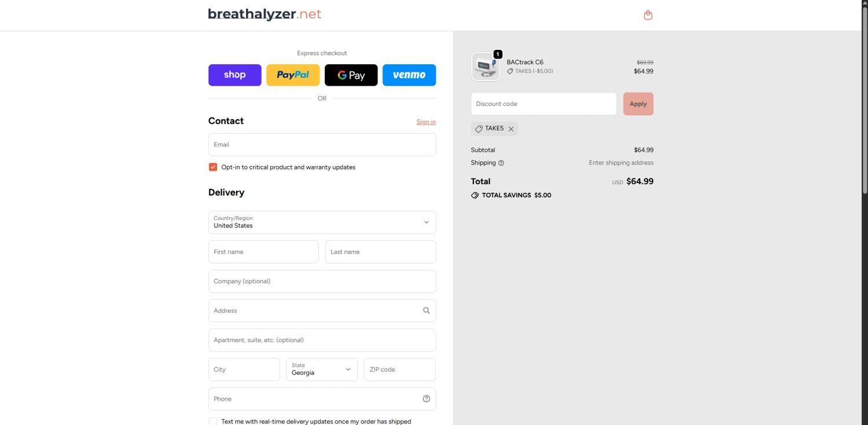Image resolution: width=868 pixels, height=425 pixels.
Task: Click the struck-through $69.99 price
Action: [645, 63]
